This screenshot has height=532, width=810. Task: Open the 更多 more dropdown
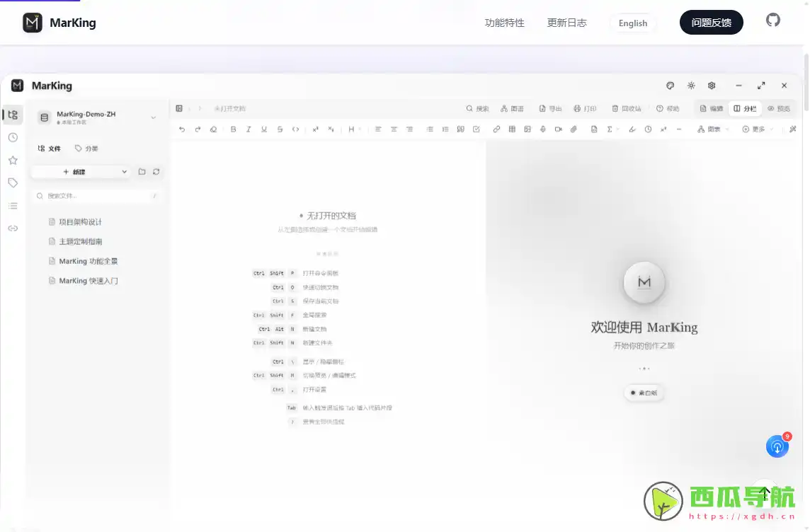[x=758, y=129]
